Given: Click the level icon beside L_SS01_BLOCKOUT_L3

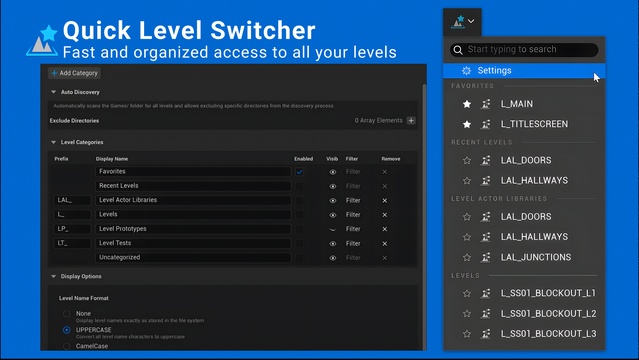Looking at the screenshot, I should [x=485, y=334].
